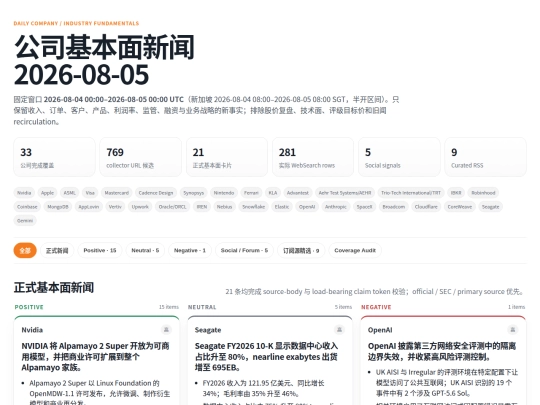Select the Snowflake company tag

pyautogui.click(x=253, y=207)
